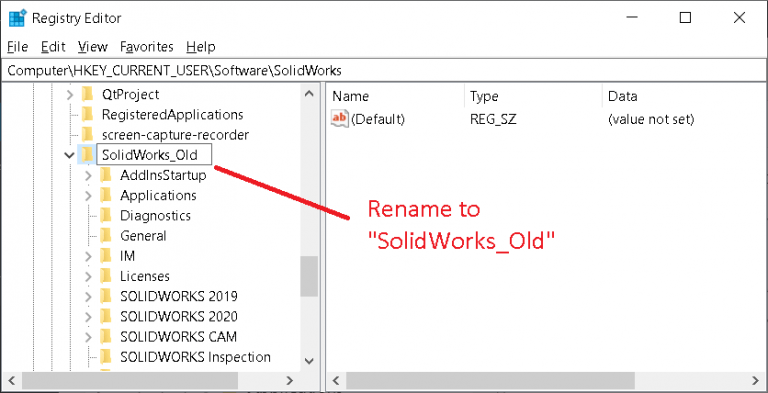Image resolution: width=768 pixels, height=393 pixels.
Task: Click the registry path address bar
Action: click(x=384, y=71)
